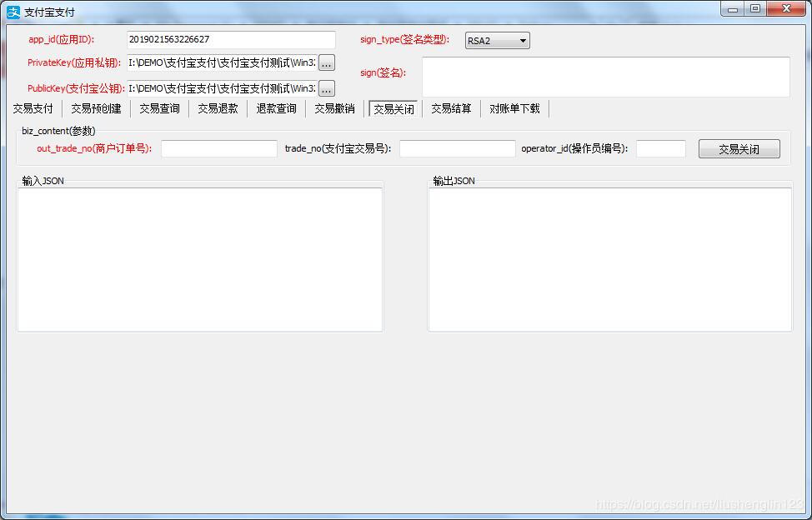Click the operator_id(操作员编号) label
812x520 pixels.
(x=574, y=149)
